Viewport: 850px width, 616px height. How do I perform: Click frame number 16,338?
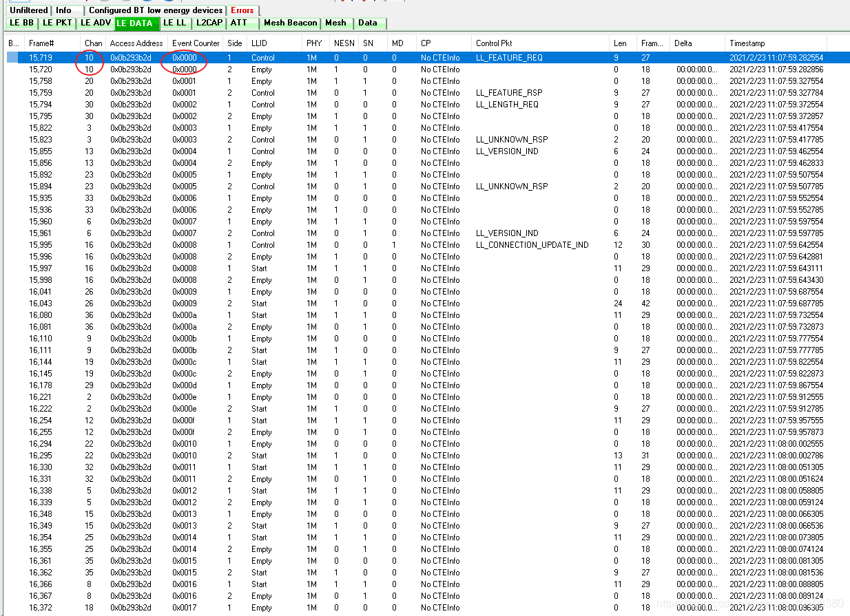[40, 491]
